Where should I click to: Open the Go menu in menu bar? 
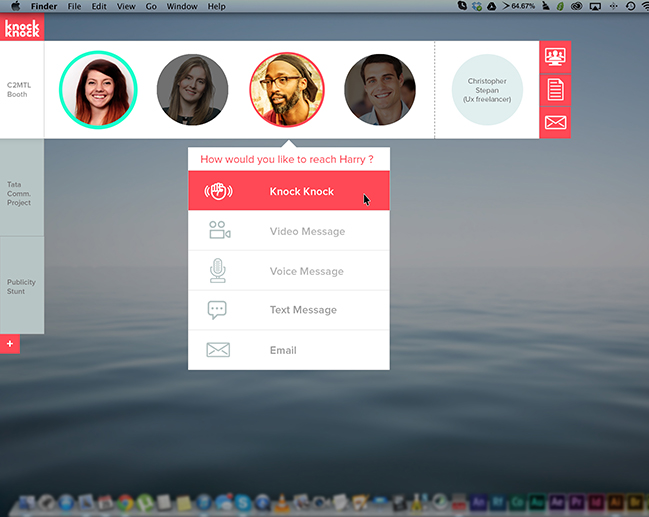[151, 6]
